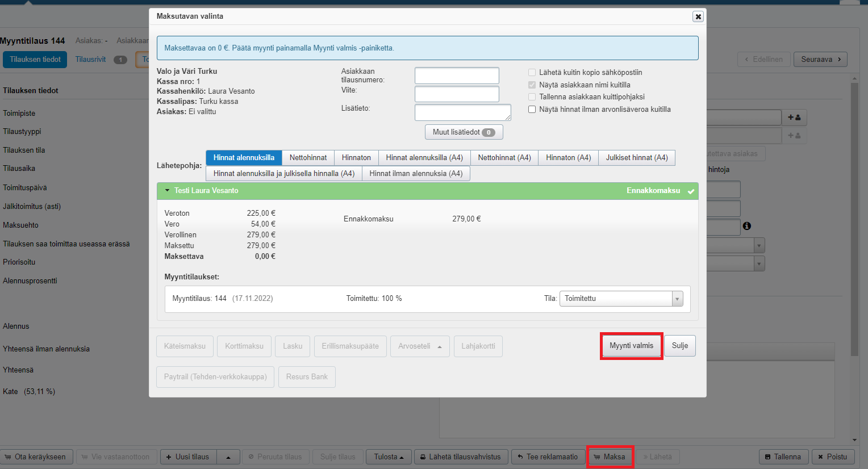Image resolution: width=868 pixels, height=469 pixels.
Task: Click Lähetä tilausvahvistus button
Action: pyautogui.click(x=460, y=457)
